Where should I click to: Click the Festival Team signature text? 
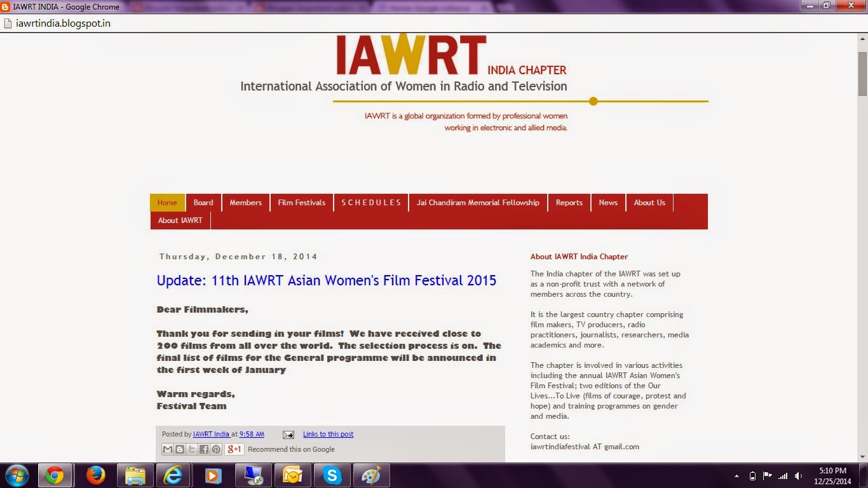coord(191,406)
